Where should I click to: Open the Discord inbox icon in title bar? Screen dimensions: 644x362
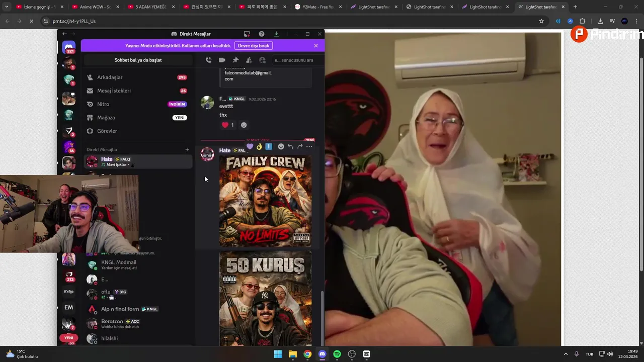click(x=247, y=34)
